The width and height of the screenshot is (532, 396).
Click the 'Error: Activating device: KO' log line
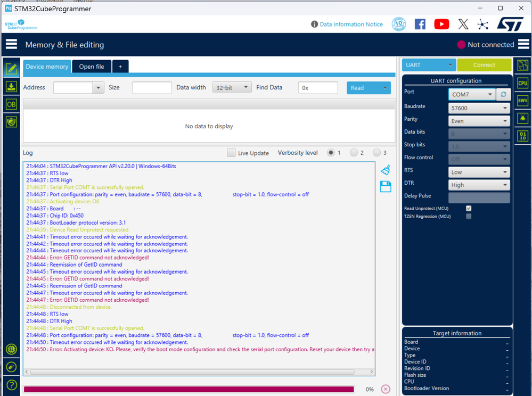[200, 350]
